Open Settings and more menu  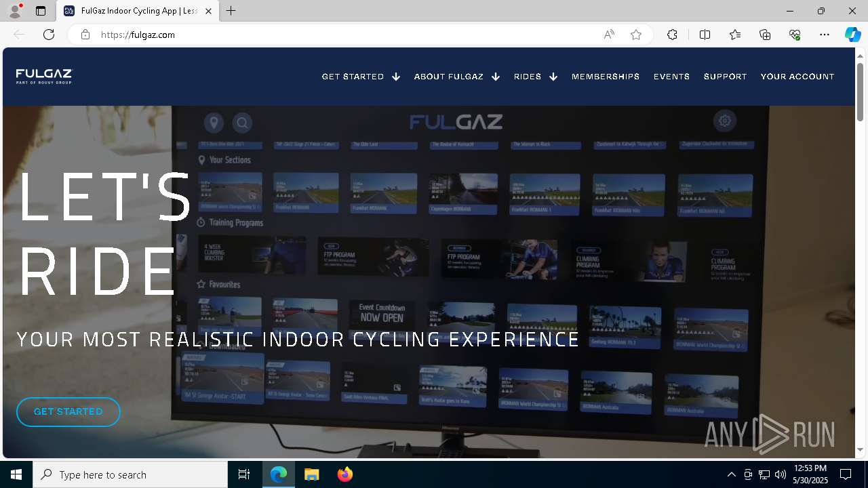pyautogui.click(x=825, y=35)
